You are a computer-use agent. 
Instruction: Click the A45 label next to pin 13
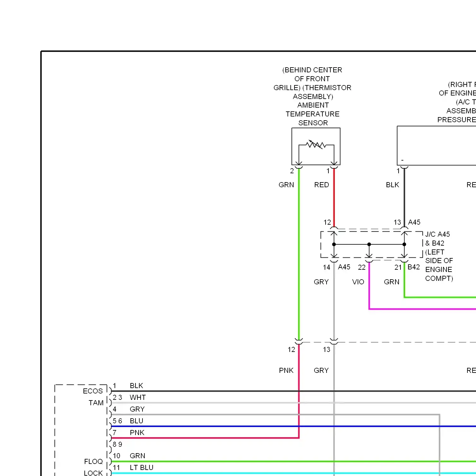pyautogui.click(x=414, y=222)
